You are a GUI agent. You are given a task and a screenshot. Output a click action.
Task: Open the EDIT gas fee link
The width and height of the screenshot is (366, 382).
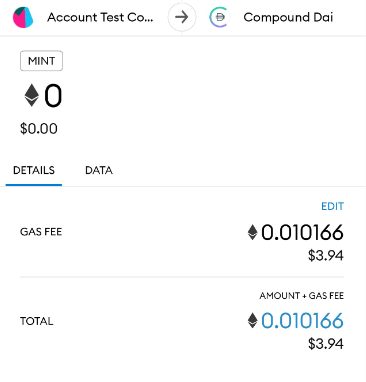point(332,206)
